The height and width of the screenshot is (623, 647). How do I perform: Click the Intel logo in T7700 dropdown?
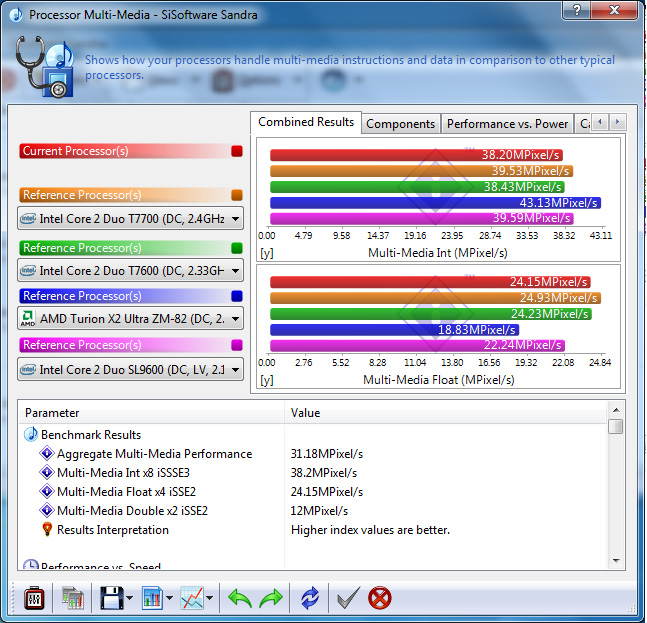point(28,218)
